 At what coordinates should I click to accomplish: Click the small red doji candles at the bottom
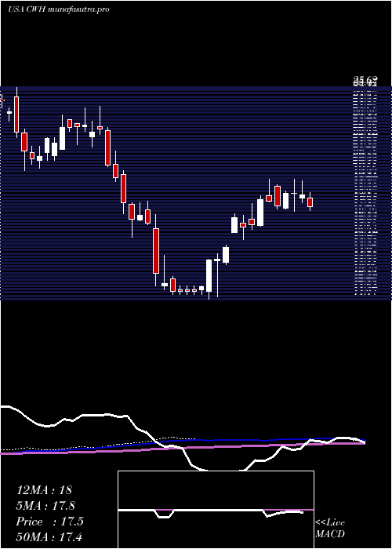point(187,290)
